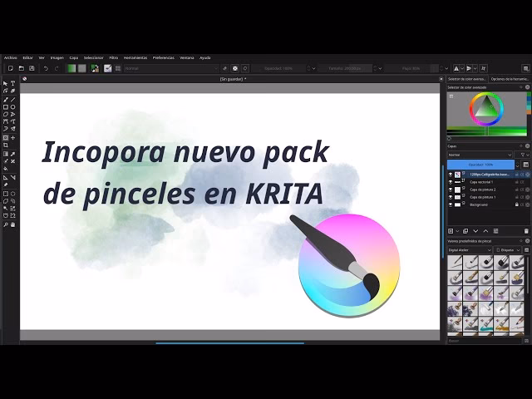Click the layer Opacidad 100% slider
This screenshot has height=399, width=532.
click(x=480, y=165)
